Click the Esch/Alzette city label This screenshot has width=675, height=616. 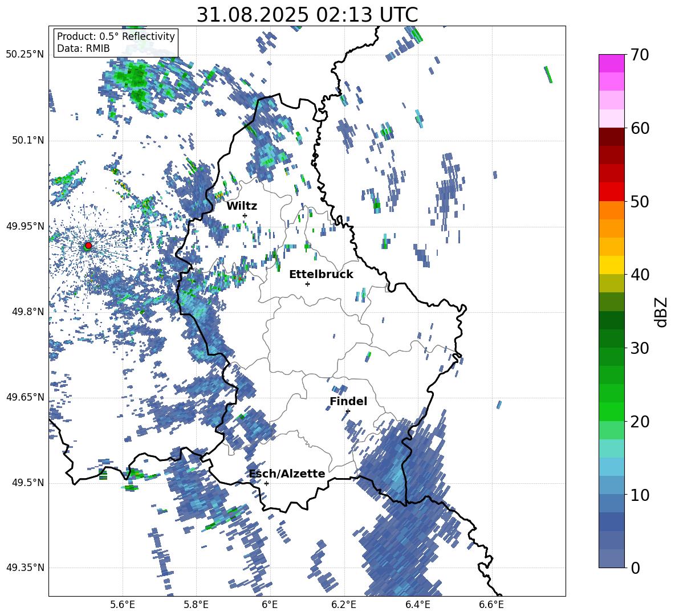click(x=287, y=474)
